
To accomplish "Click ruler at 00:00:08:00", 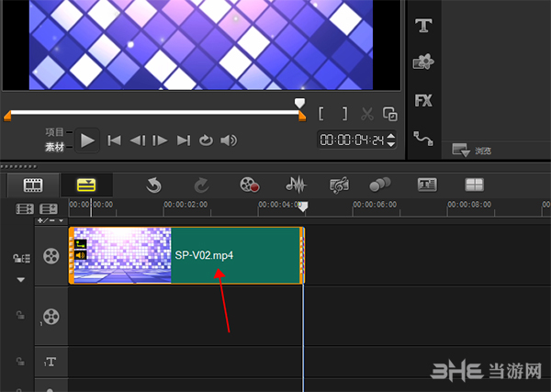I will click(x=469, y=205).
